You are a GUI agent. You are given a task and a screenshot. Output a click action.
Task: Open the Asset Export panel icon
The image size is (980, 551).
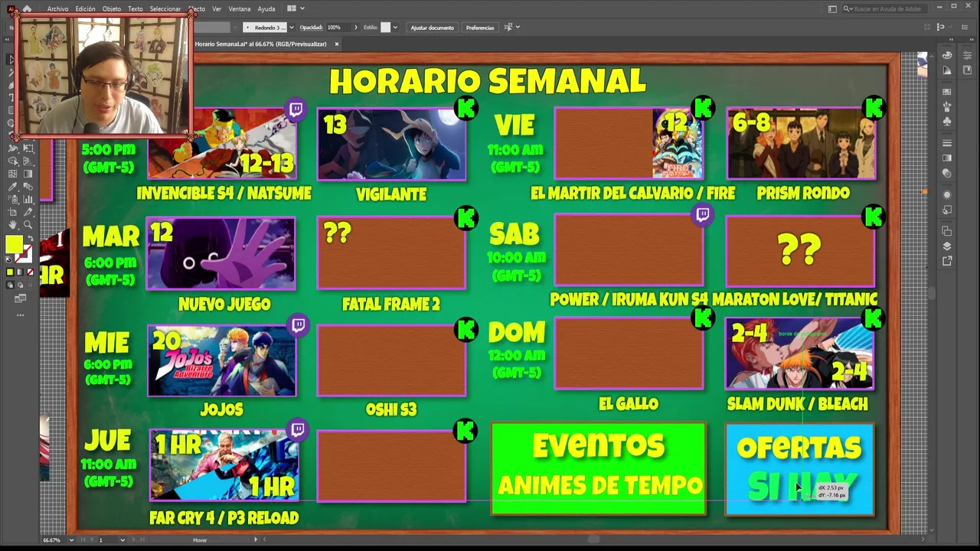tap(947, 260)
